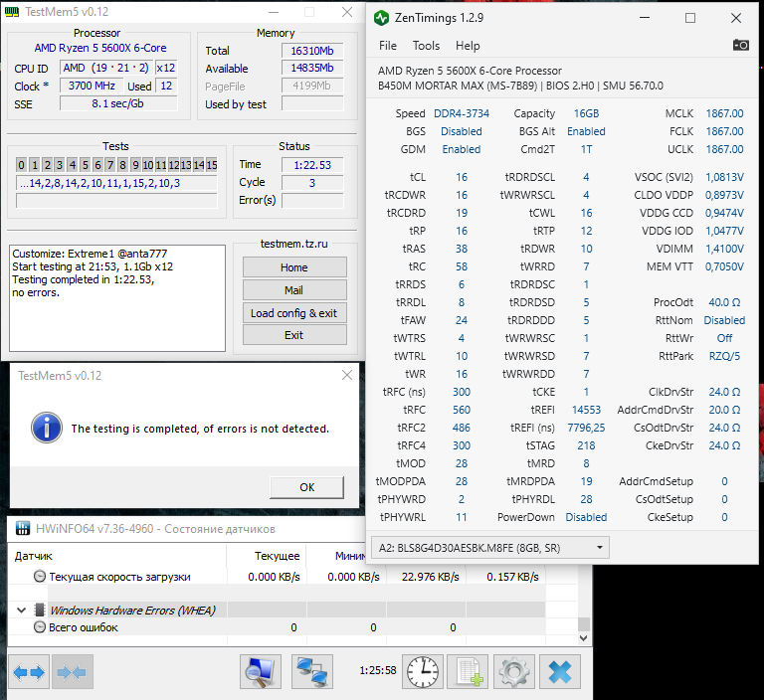Click the 'Текущее' column header
This screenshot has height=700, width=764.
click(267, 556)
